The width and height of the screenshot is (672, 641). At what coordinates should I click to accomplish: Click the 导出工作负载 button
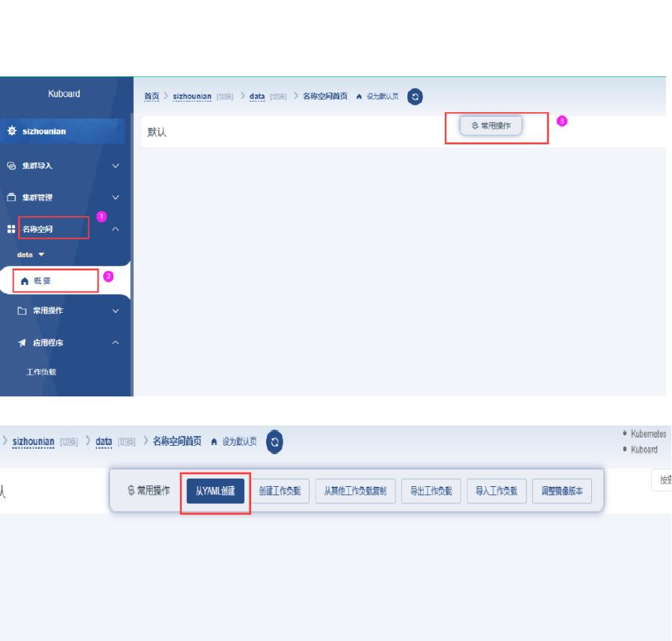coord(431,491)
